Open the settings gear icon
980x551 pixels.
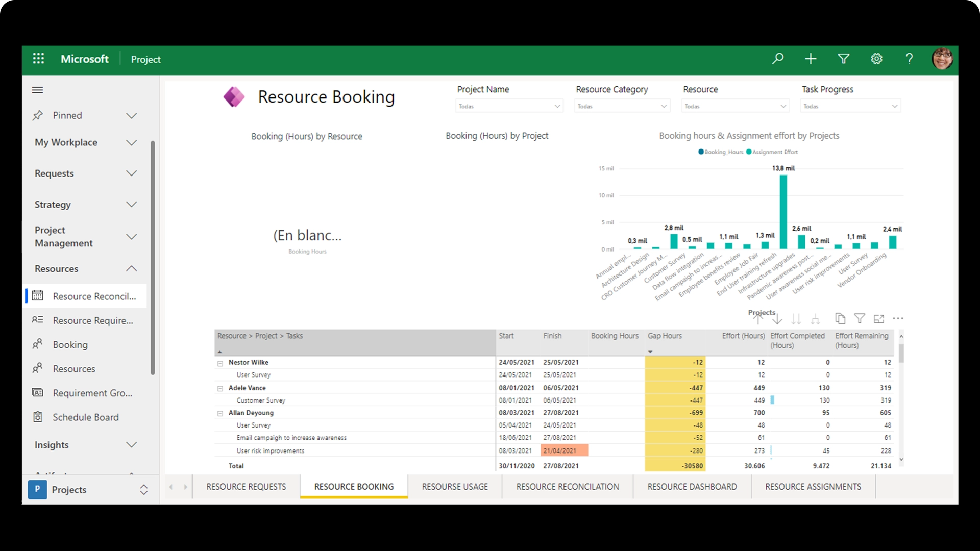(876, 59)
